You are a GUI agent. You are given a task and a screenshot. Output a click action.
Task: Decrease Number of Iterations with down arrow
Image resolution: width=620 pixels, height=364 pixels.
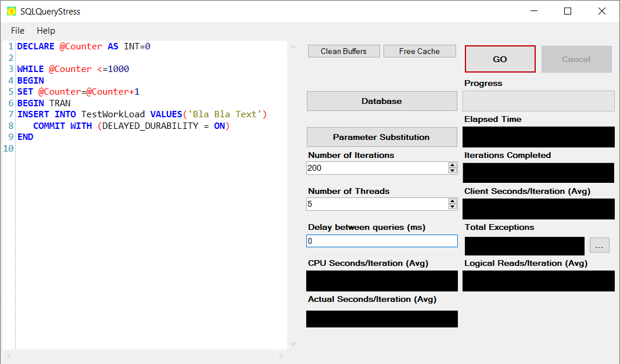coord(453,171)
